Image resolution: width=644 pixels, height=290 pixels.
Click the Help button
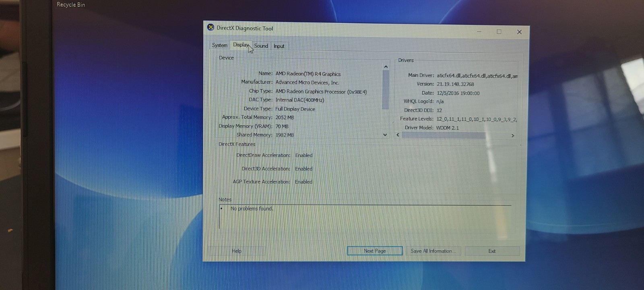pyautogui.click(x=237, y=251)
